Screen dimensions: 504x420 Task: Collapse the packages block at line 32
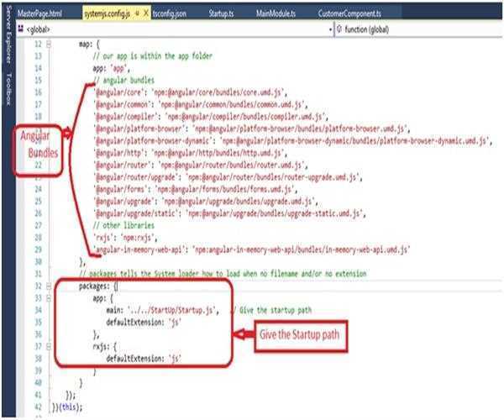(x=49, y=286)
